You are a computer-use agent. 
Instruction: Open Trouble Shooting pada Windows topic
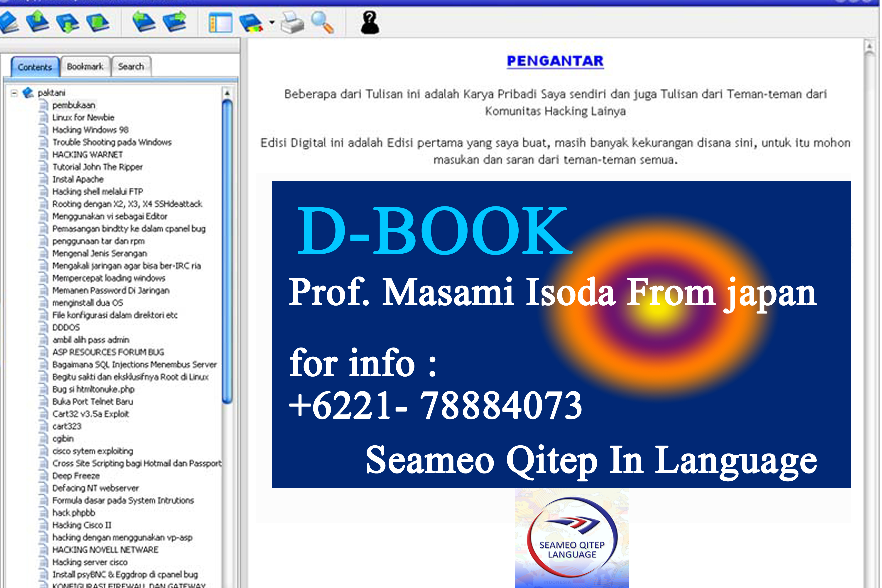(112, 142)
